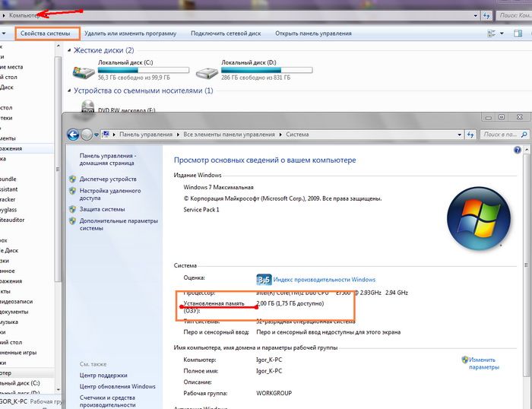Open Explorer address bar history dropdown

[x=476, y=16]
